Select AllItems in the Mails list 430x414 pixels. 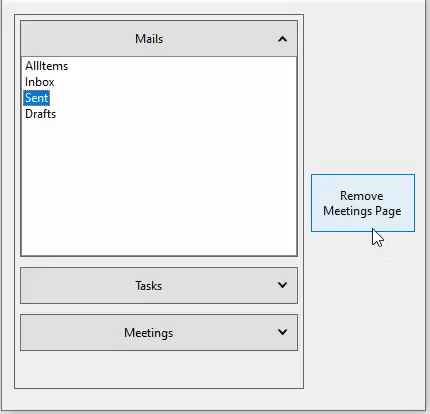tap(47, 66)
